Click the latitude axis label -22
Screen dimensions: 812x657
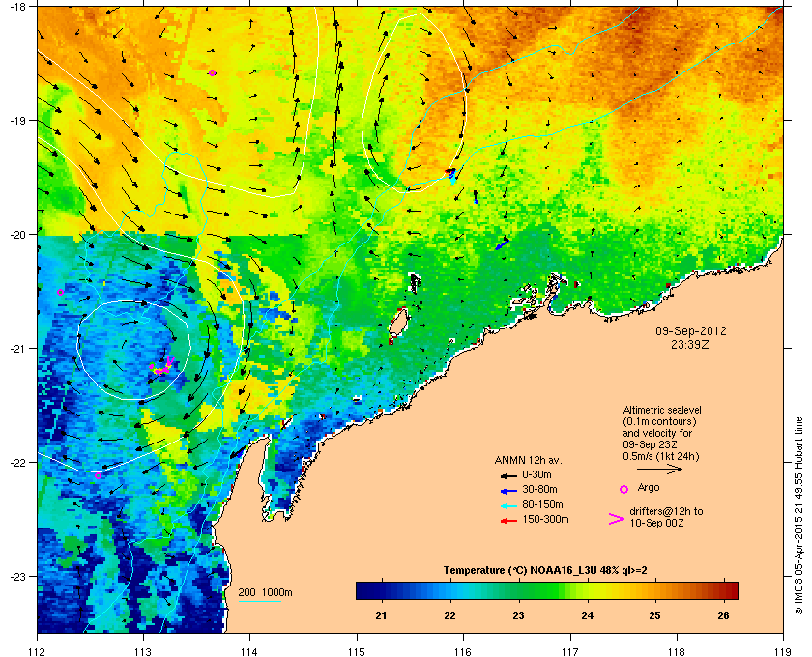point(17,463)
